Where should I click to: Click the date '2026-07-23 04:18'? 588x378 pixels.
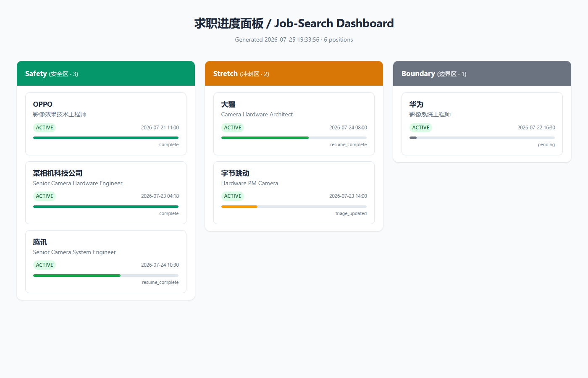160,196
